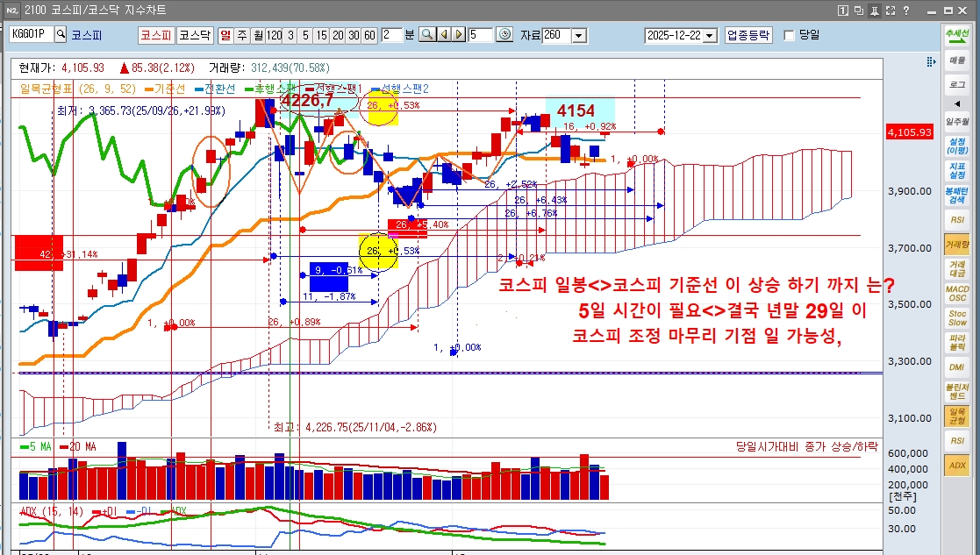Click the right arrow chart navigation button
This screenshot has width=980, height=555.
coord(458,34)
